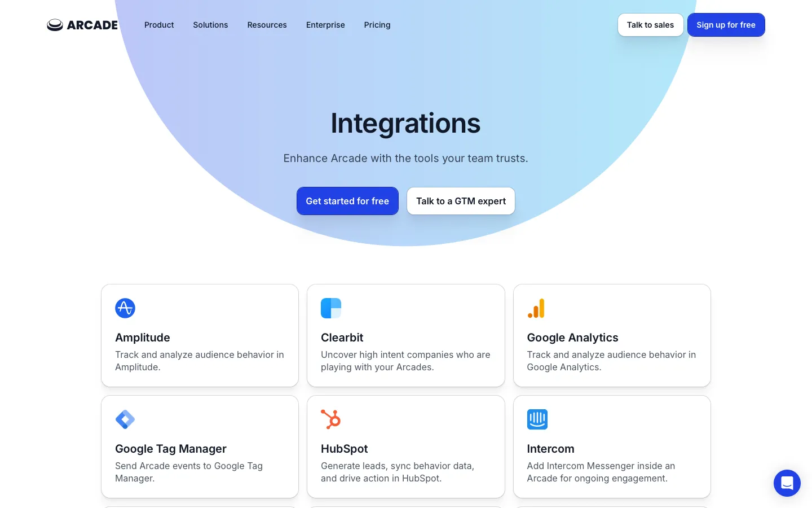Click the Talk to sales button

click(650, 25)
